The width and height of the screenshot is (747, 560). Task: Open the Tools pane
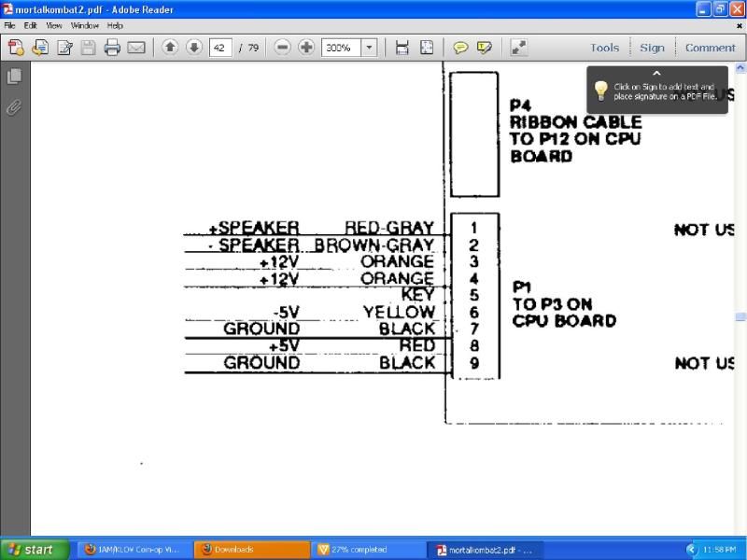(604, 48)
